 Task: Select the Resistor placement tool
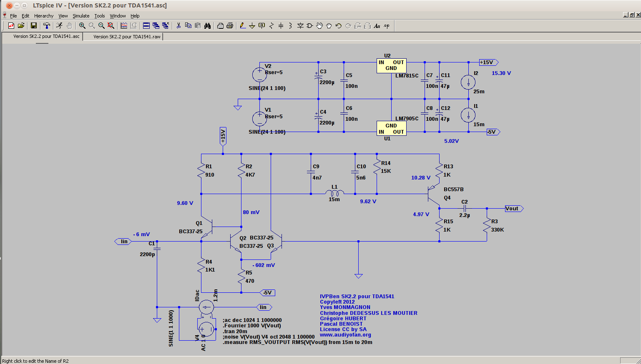(x=271, y=25)
